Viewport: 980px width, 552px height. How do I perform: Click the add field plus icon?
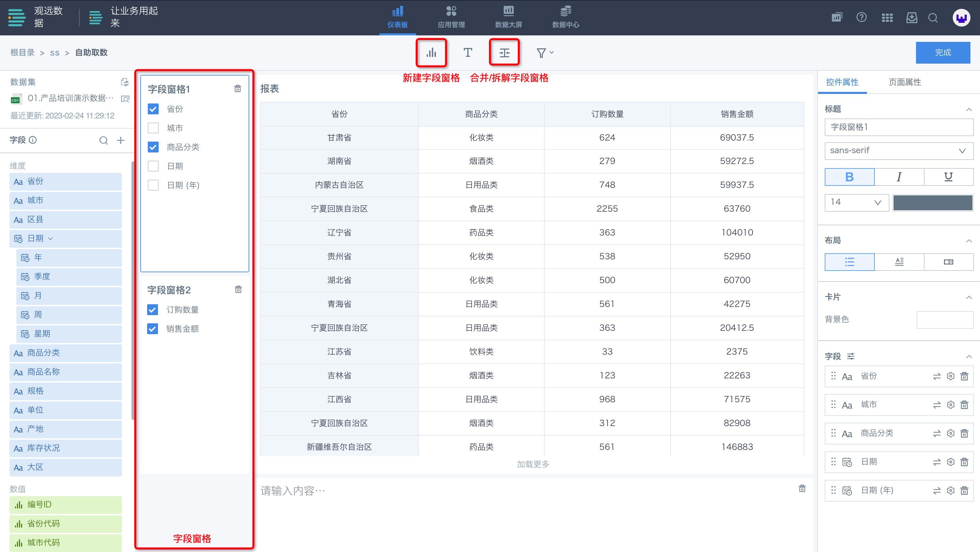click(121, 140)
